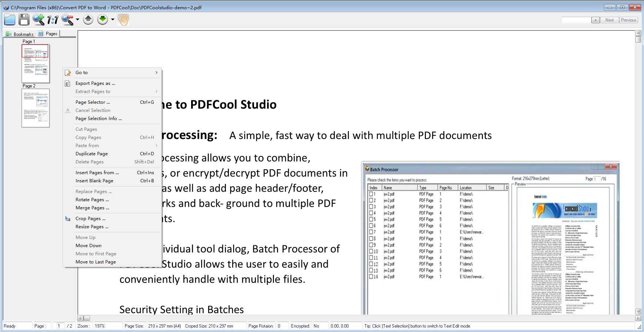Click the horizontal scrollbar left arrow

(80, 318)
